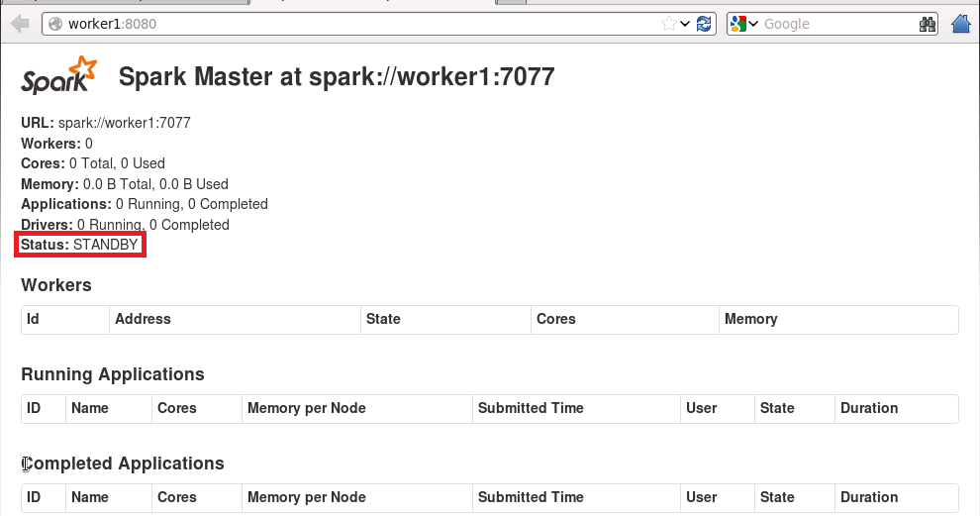Click the Spark Master page heading
This screenshot has height=516, width=980.
point(337,76)
